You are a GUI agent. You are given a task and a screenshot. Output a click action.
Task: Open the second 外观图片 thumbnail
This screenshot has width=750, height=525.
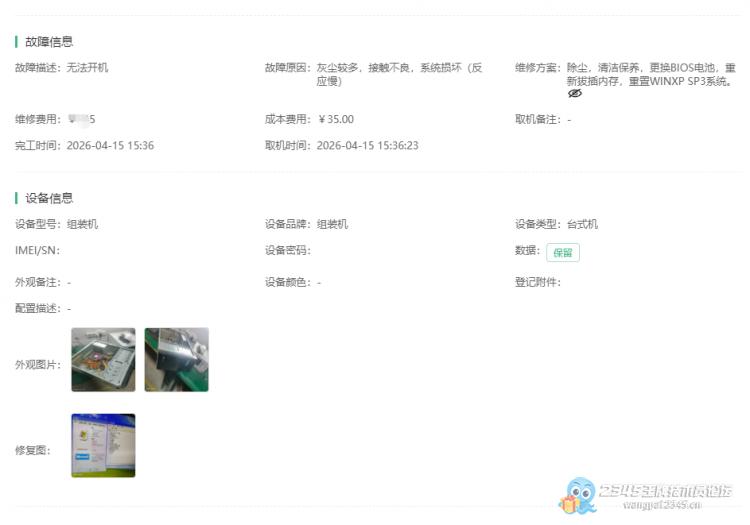pyautogui.click(x=176, y=360)
